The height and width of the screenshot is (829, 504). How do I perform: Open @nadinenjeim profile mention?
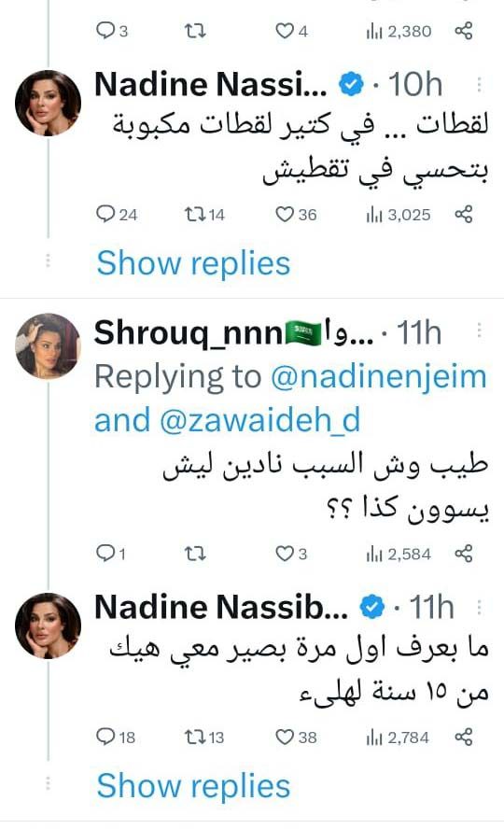coord(378,377)
